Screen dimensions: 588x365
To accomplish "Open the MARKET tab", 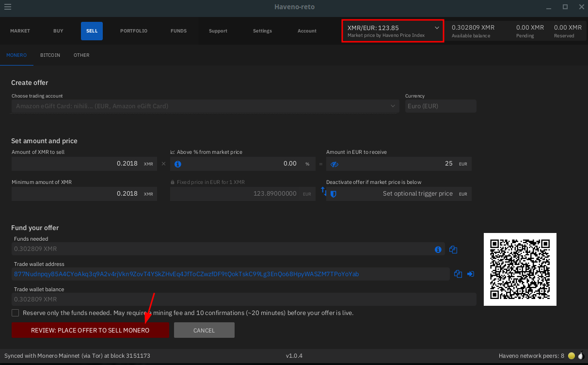I will click(20, 31).
